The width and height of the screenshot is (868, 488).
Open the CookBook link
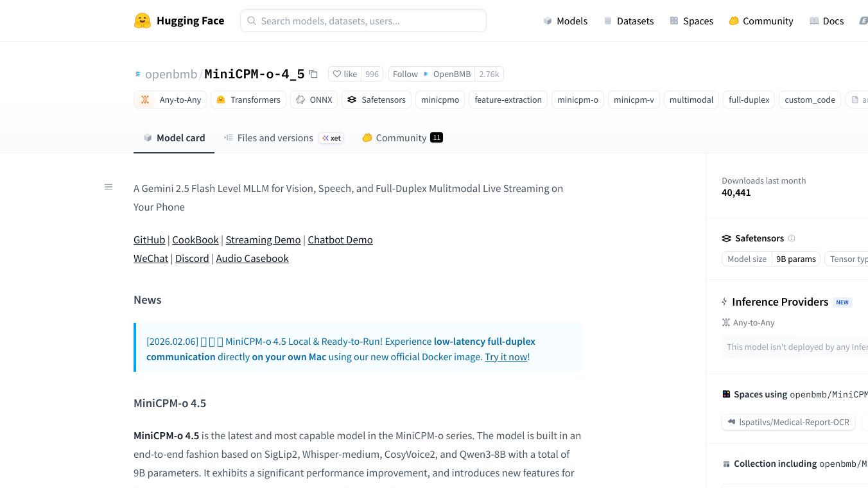(x=196, y=240)
